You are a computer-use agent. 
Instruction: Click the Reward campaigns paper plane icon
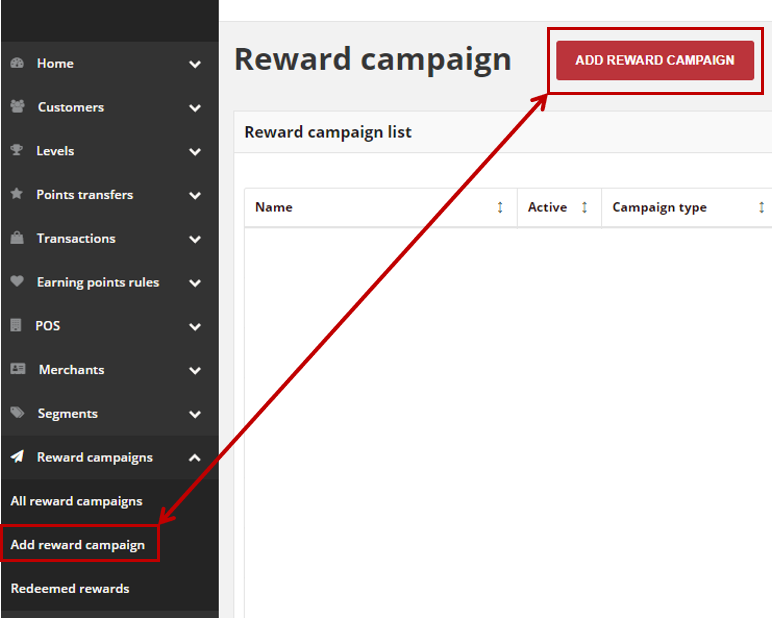(18, 456)
